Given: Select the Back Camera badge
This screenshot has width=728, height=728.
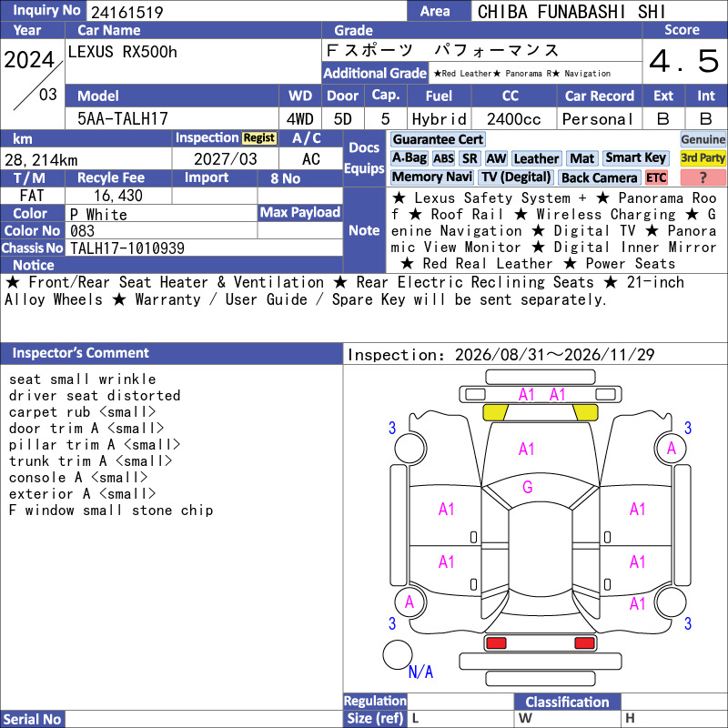Looking at the screenshot, I should pyautogui.click(x=599, y=177).
